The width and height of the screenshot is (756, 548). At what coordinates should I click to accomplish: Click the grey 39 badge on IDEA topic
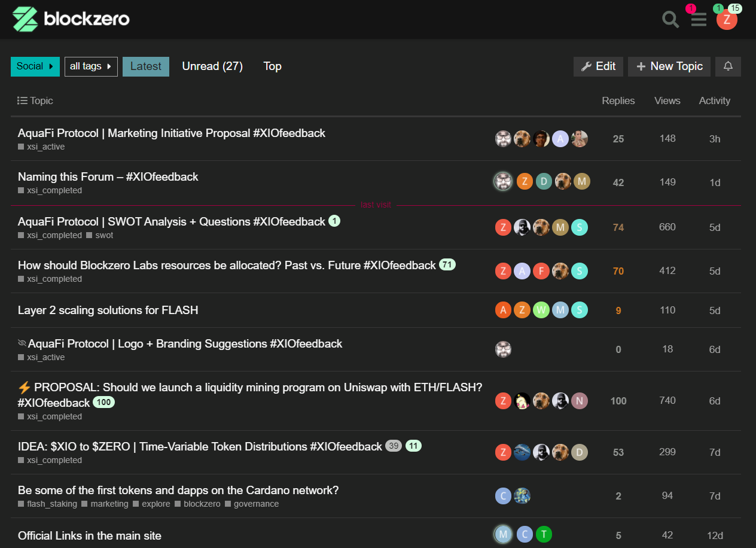click(394, 446)
